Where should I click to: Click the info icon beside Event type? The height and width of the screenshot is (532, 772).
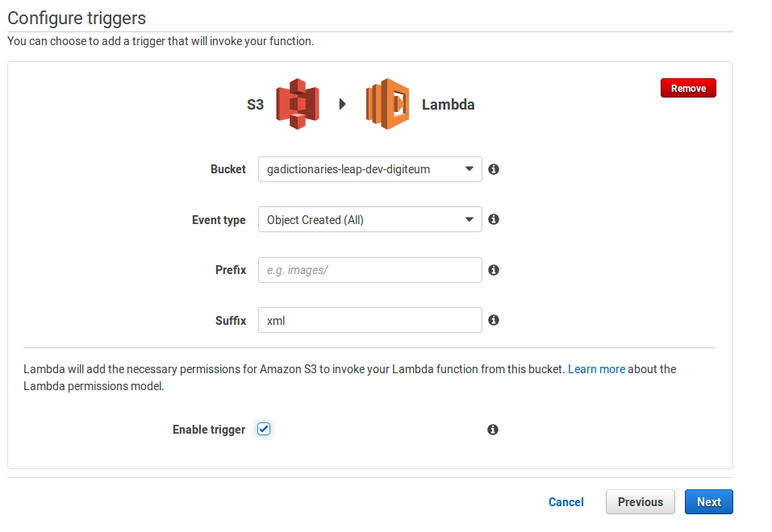coord(493,219)
